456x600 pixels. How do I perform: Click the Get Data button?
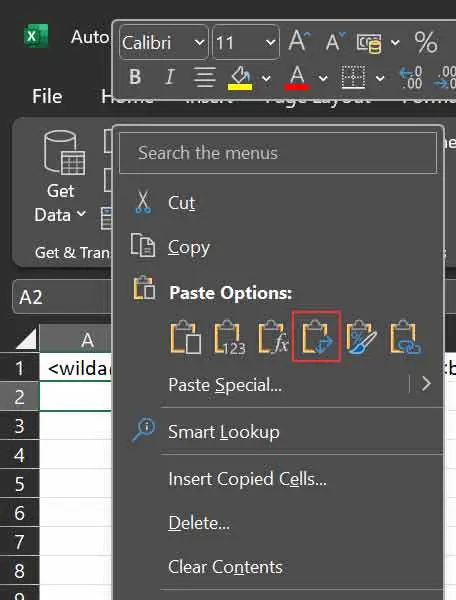click(61, 176)
